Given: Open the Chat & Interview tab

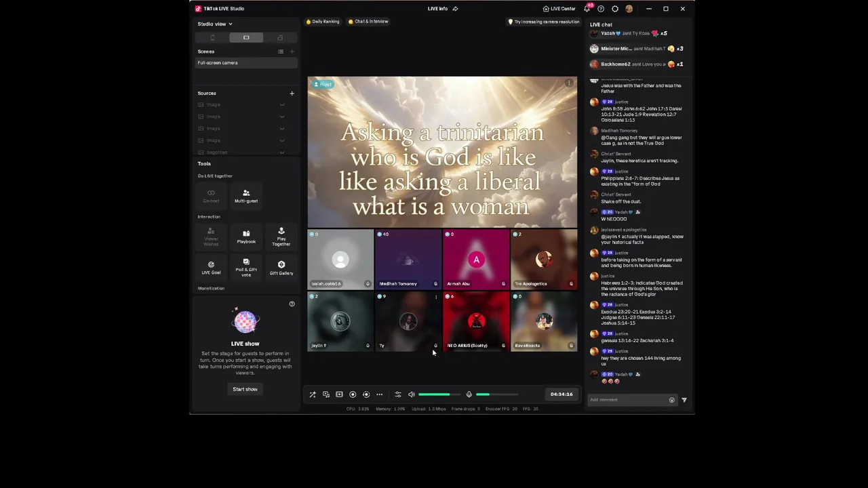Looking at the screenshot, I should coord(368,22).
